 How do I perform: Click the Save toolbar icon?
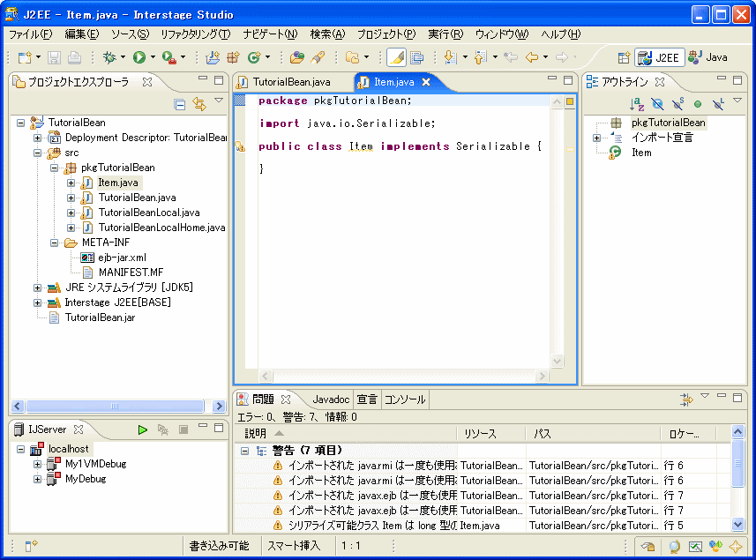click(x=54, y=58)
